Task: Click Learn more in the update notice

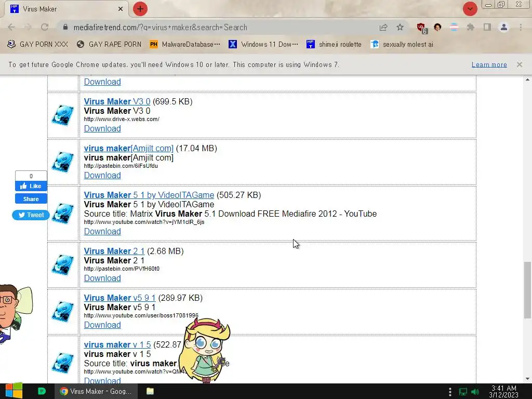Action: pyautogui.click(x=489, y=64)
